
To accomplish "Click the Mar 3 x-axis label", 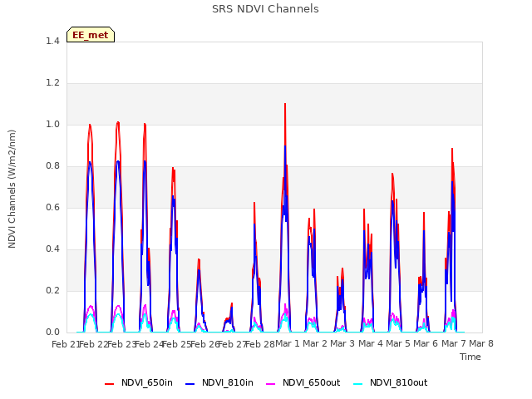I will 342,343.
